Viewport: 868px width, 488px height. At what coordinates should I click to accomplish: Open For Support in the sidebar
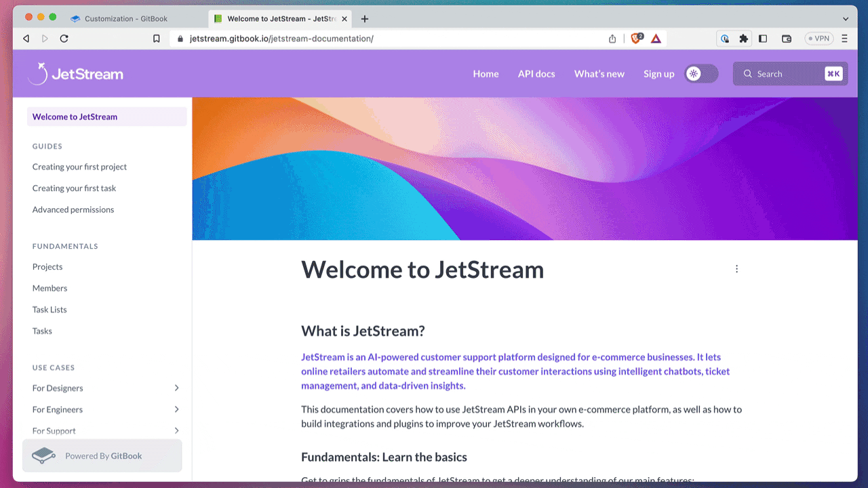(54, 430)
